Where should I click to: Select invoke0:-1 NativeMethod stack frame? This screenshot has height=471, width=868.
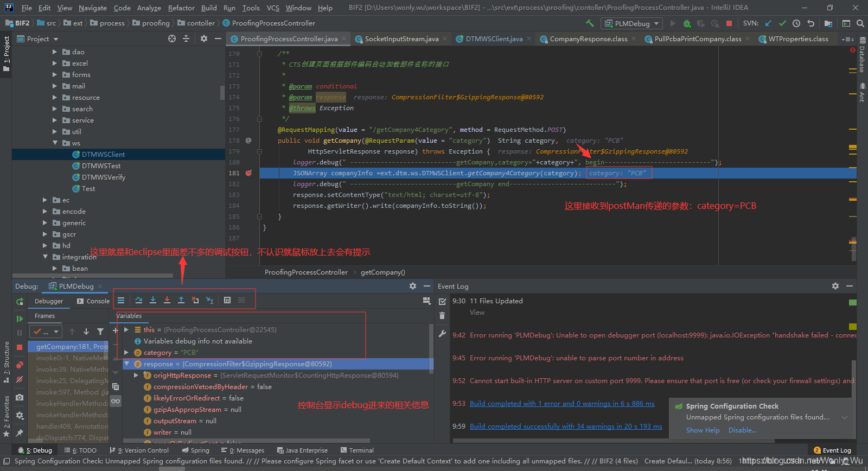tap(72, 358)
